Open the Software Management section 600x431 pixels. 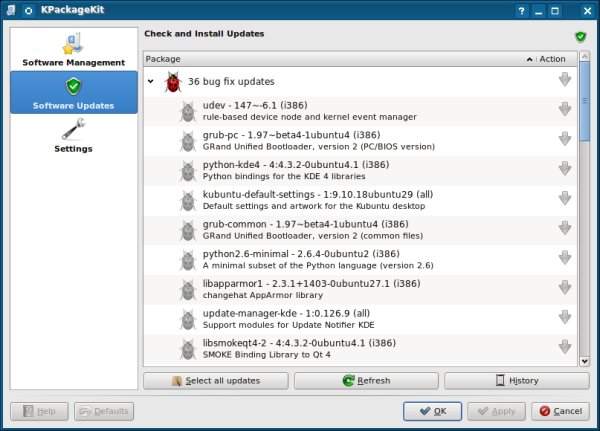[73, 49]
